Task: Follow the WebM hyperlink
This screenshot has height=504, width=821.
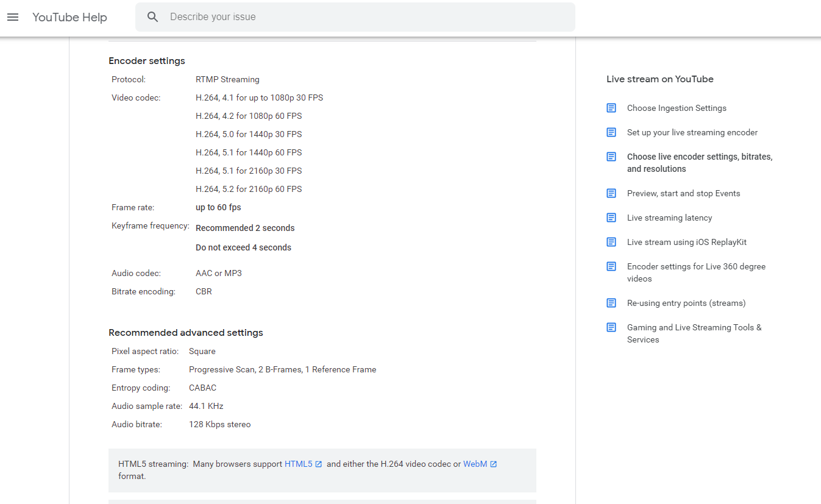Action: (x=475, y=464)
